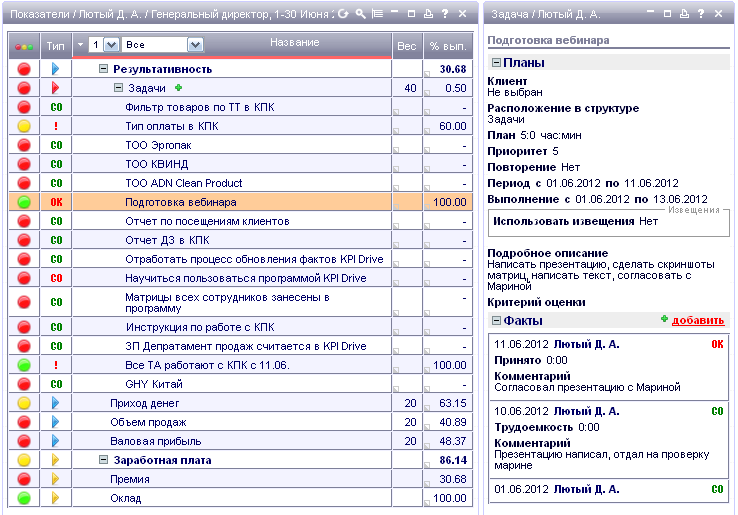Viewport: 738px width, 515px height.
Task: Click the traffic light status column header
Action: pos(24,47)
